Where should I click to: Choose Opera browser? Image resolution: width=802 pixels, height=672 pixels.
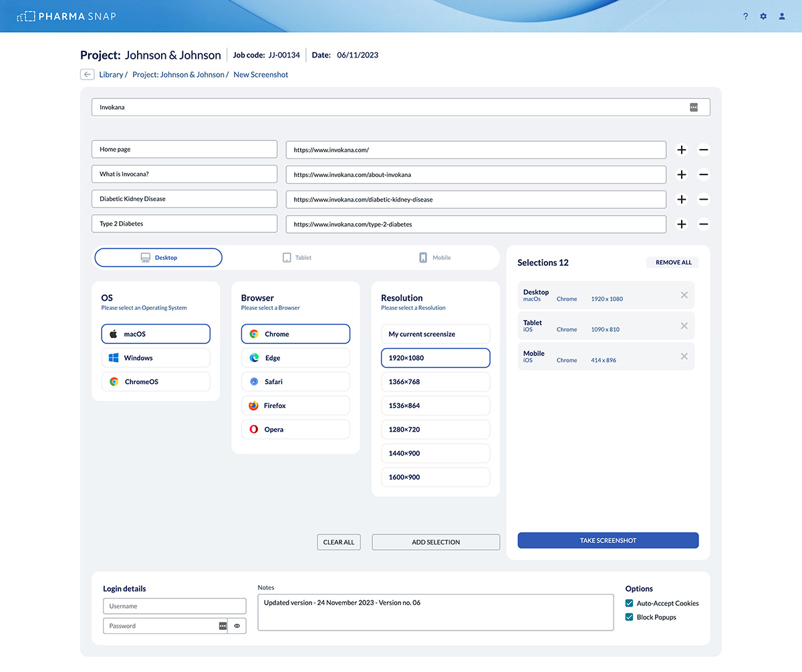[295, 430]
